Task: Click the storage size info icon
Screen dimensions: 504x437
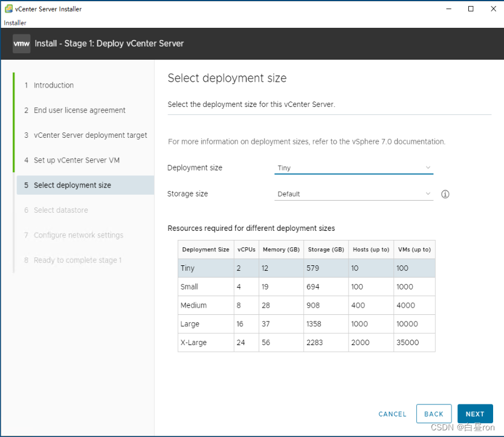Action: [445, 194]
